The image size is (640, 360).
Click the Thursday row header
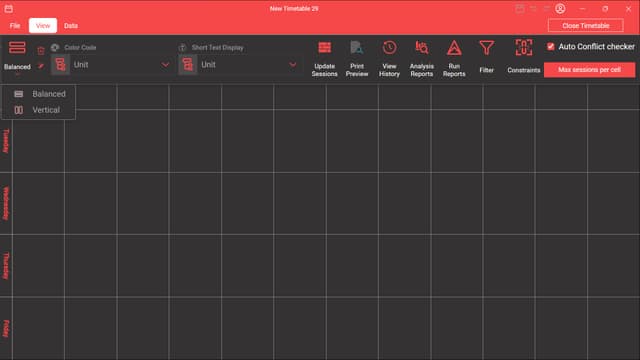click(6, 266)
